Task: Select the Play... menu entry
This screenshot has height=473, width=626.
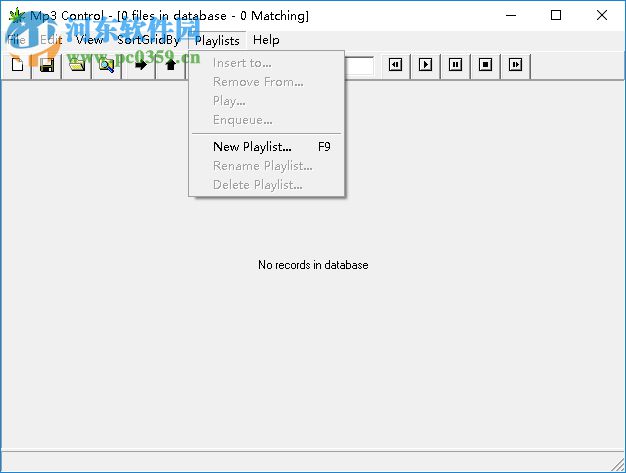Action: click(266, 101)
